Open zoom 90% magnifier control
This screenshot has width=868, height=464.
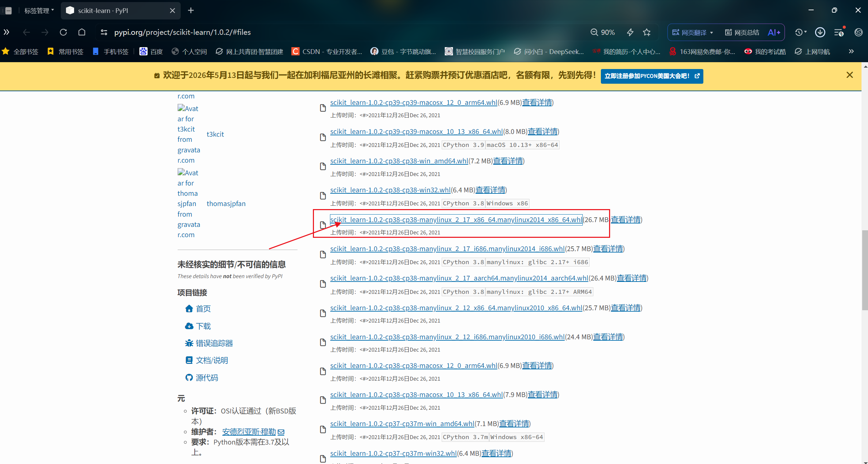[603, 32]
